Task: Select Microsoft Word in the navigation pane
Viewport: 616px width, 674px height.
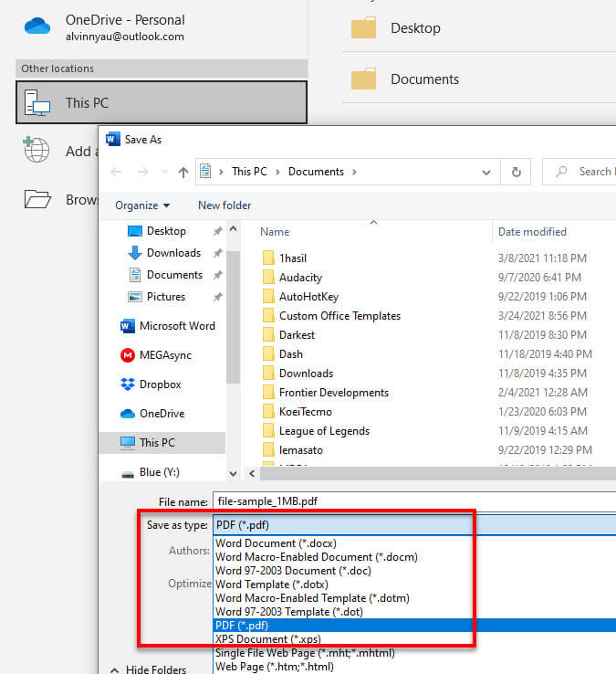Action: pyautogui.click(x=168, y=326)
